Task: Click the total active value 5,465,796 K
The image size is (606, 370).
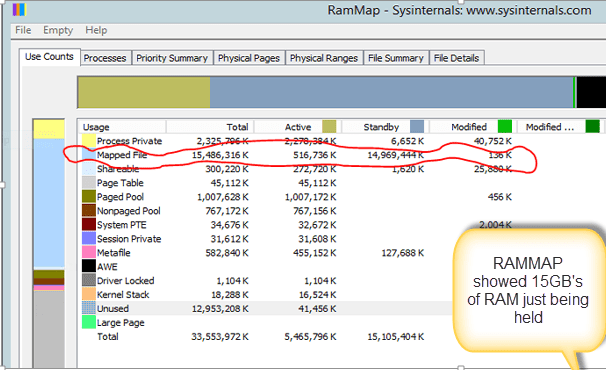Action: pyautogui.click(x=310, y=336)
